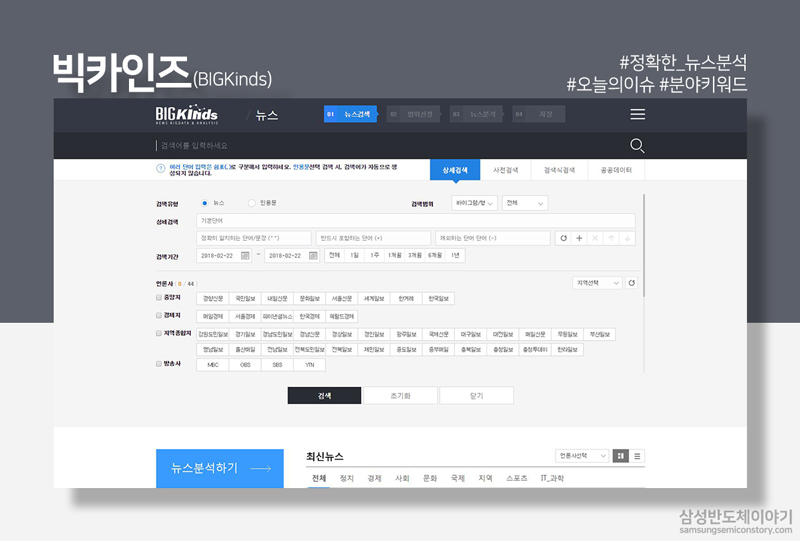Click the must-include word (+) field

coord(373,238)
